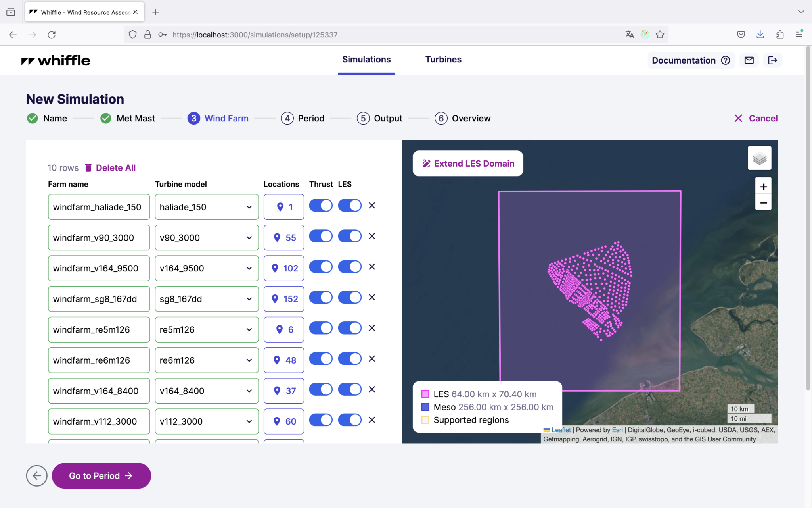Zoom out on the map
812x508 pixels.
point(763,203)
